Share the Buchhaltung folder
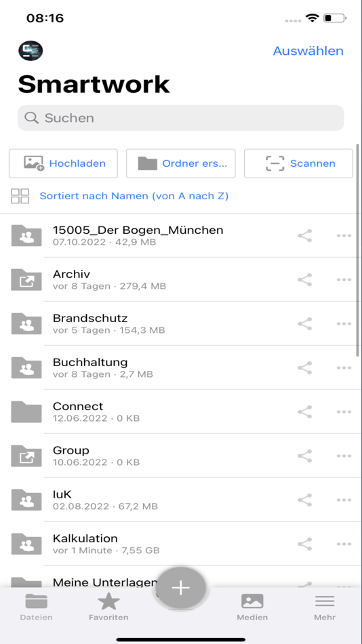Screen dimensions: 362x644 tap(304, 367)
